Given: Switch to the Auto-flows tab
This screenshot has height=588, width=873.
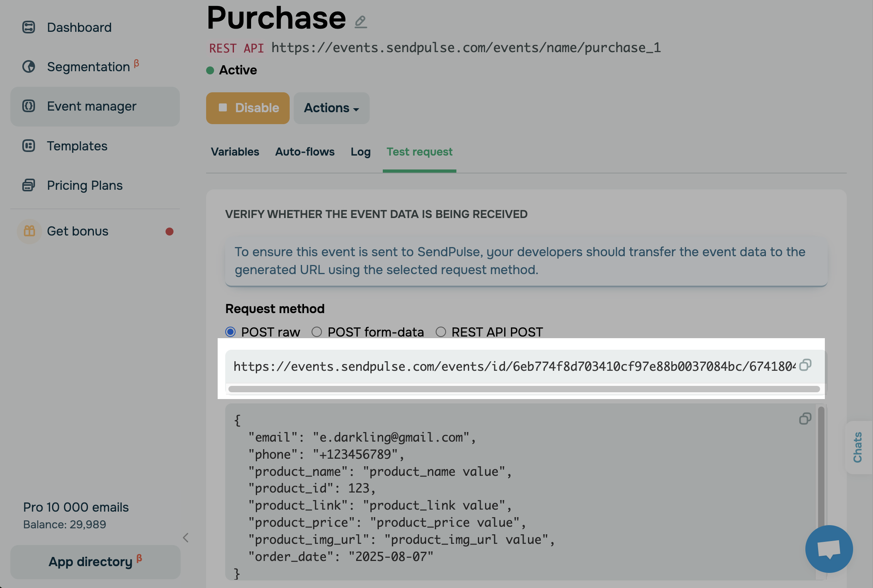Looking at the screenshot, I should pyautogui.click(x=305, y=152).
